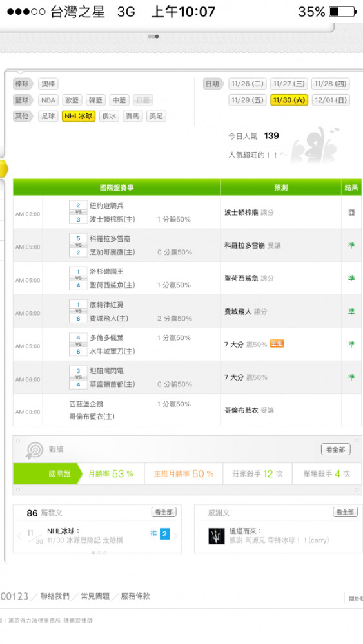363x644 pixels.
Task: Open the NHL冰球 11/30 post title
Action: click(84, 536)
